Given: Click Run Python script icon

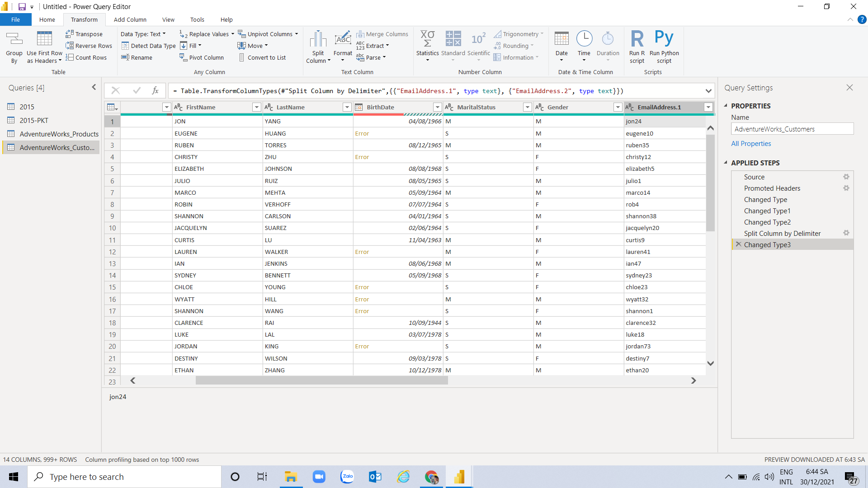Looking at the screenshot, I should click(x=664, y=47).
